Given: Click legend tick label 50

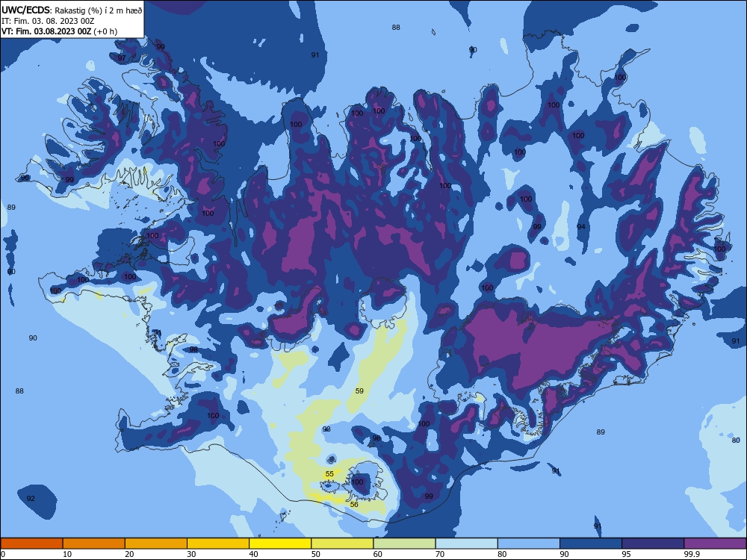Looking at the screenshot, I should pos(316,554).
